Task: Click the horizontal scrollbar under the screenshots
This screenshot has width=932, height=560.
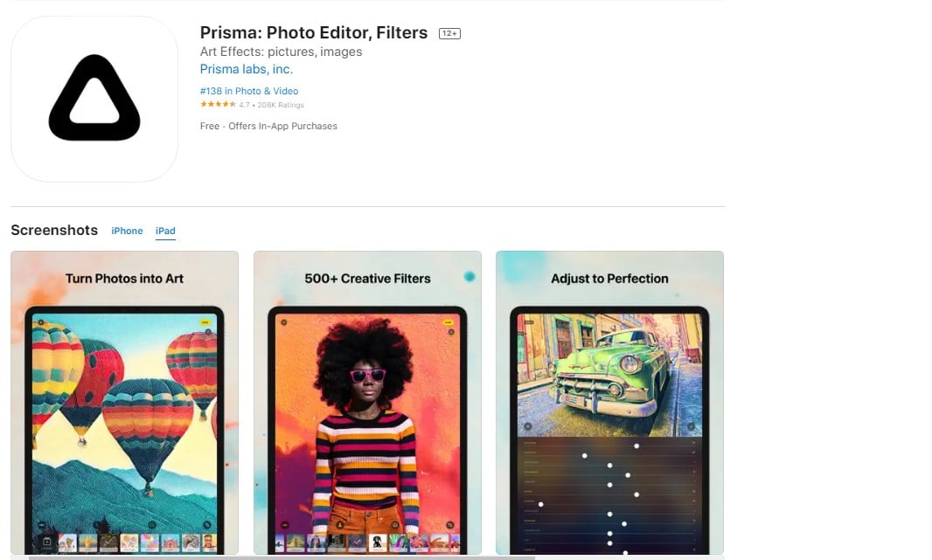Action: coord(280,557)
